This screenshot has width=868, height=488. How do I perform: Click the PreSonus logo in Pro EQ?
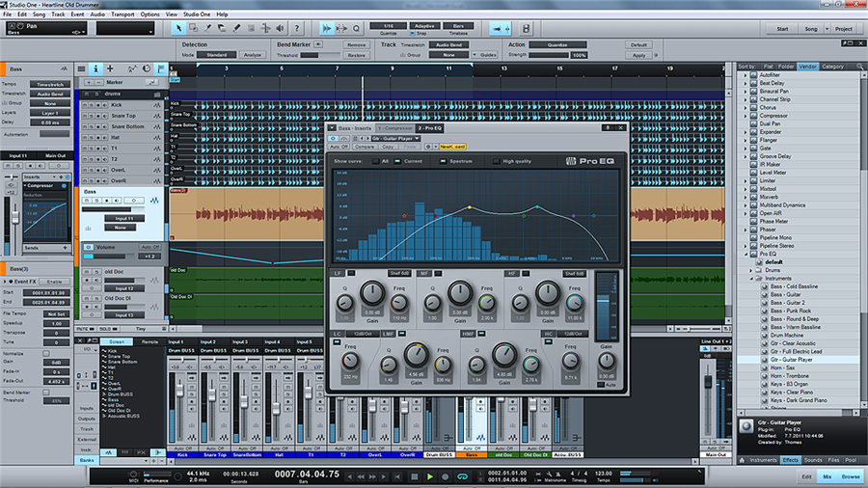570,160
